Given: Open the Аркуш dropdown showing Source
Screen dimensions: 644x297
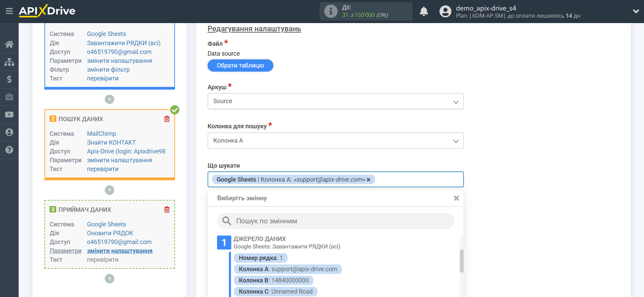Looking at the screenshot, I should (335, 101).
